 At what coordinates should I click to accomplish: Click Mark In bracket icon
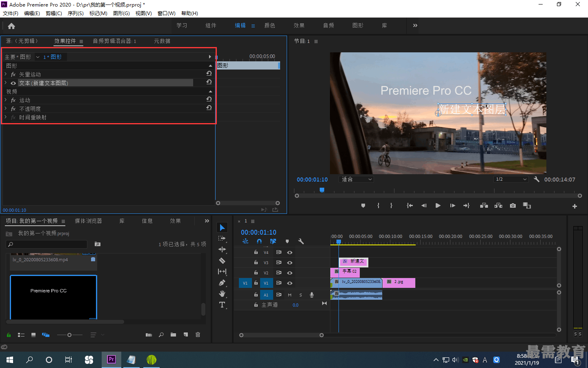tap(378, 206)
